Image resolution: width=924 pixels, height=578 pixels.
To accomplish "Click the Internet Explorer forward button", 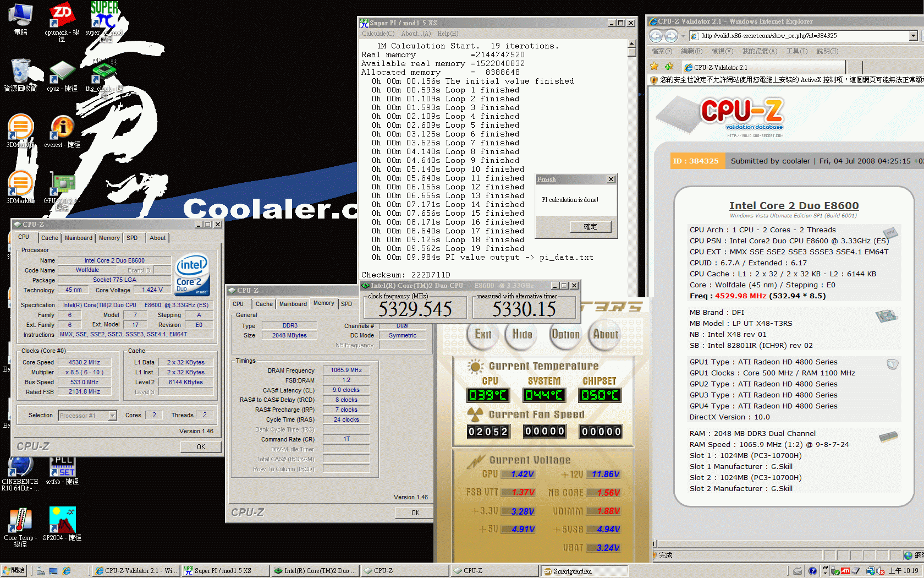I will point(671,36).
